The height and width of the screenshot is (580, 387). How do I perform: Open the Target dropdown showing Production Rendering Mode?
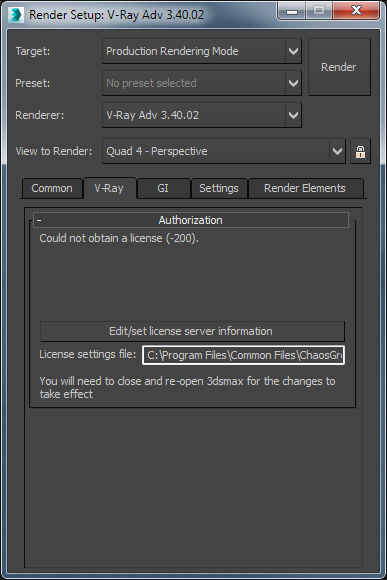[x=202, y=51]
